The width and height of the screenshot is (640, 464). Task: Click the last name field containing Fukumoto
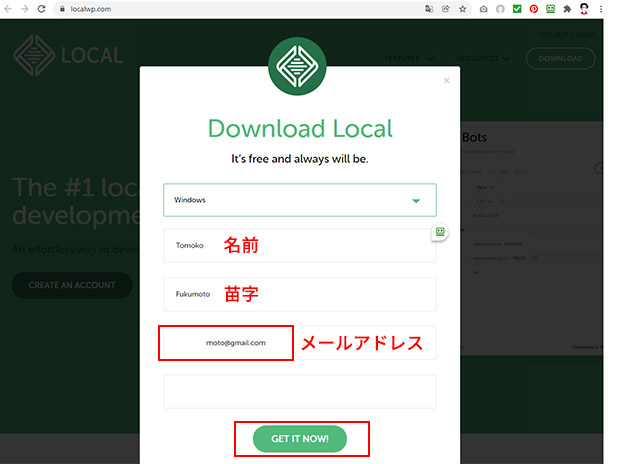click(x=300, y=294)
